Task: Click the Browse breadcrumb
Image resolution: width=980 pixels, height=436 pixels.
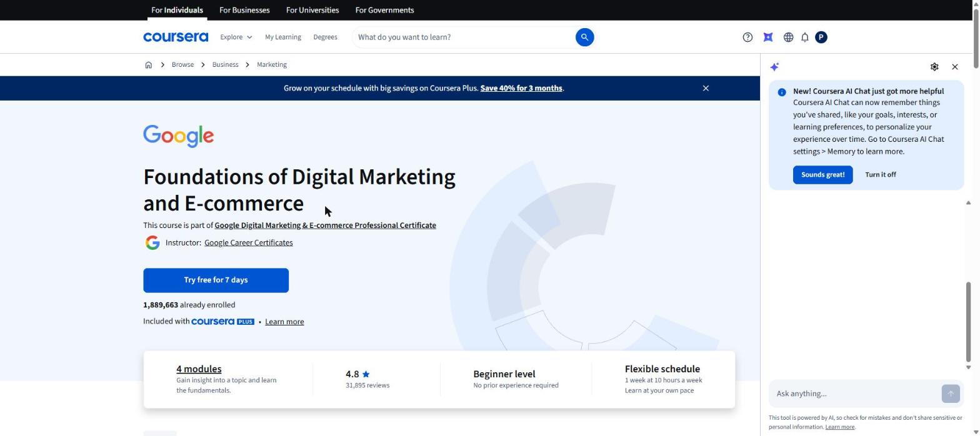Action: pos(182,65)
